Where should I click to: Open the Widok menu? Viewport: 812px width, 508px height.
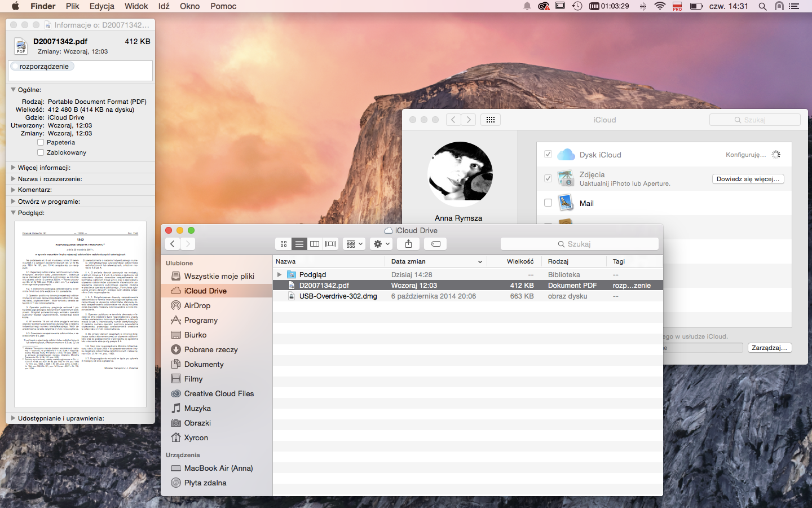pos(136,6)
